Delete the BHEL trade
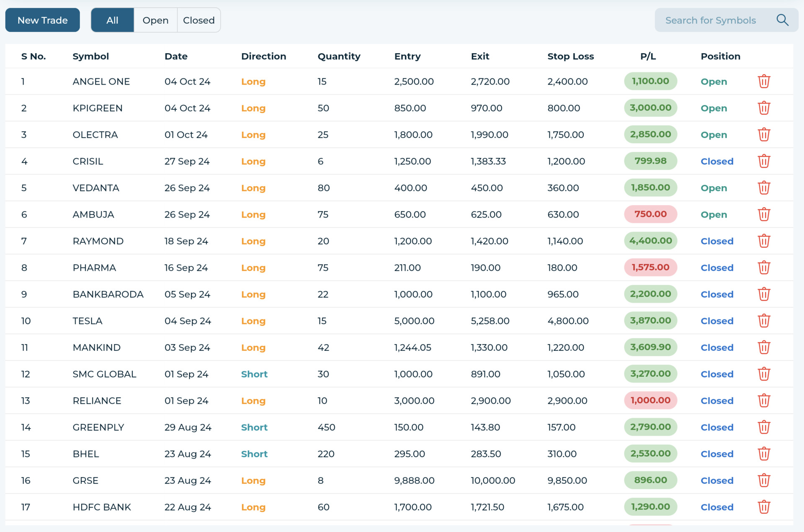 [764, 453]
